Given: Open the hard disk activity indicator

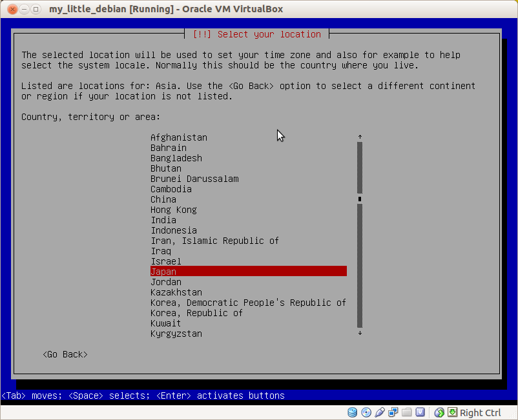Looking at the screenshot, I should (352, 412).
